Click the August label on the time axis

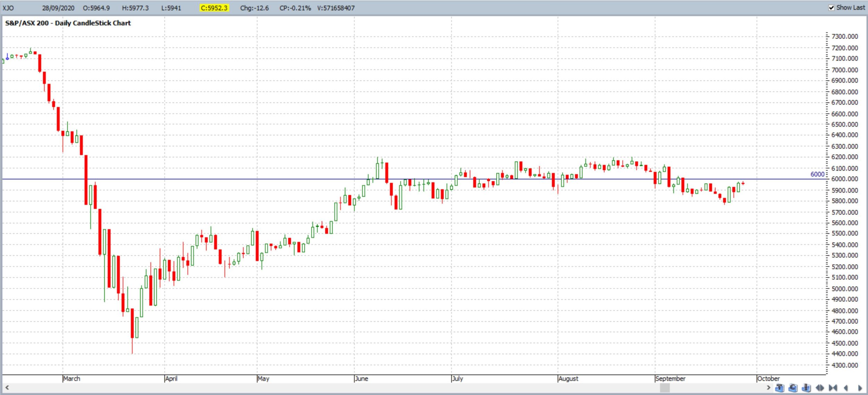[x=569, y=378]
